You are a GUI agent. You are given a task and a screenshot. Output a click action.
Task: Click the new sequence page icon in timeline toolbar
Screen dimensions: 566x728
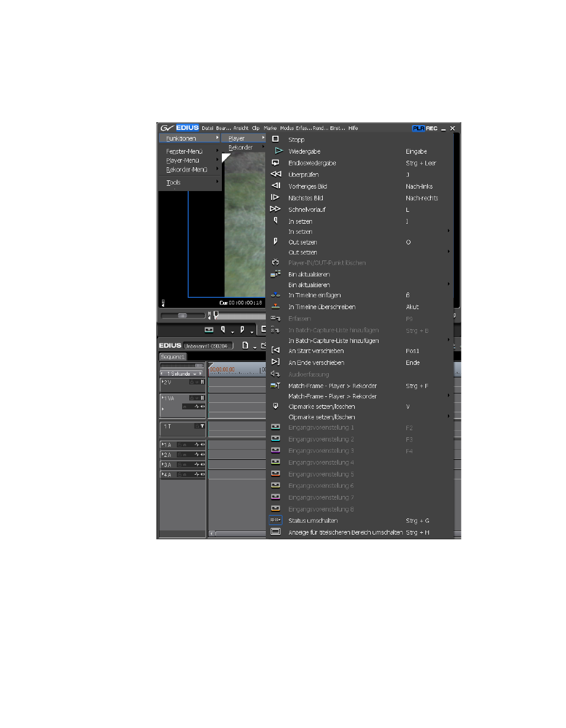(245, 345)
